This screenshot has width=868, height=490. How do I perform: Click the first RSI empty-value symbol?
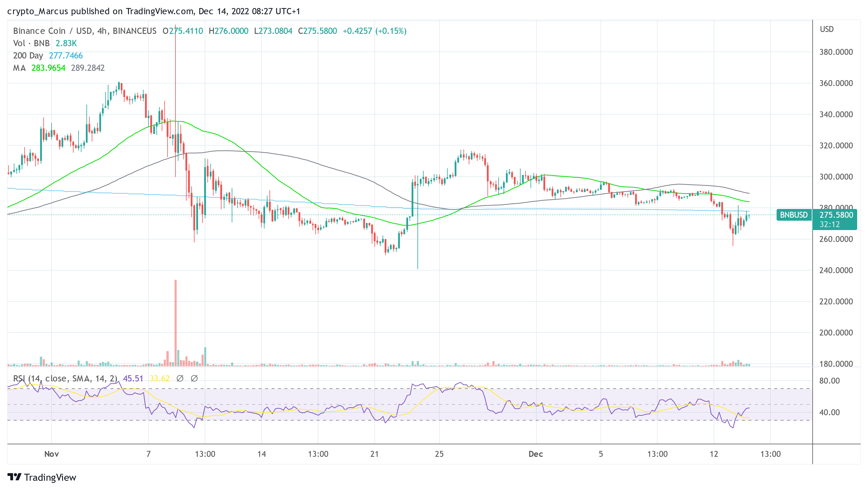[180, 378]
